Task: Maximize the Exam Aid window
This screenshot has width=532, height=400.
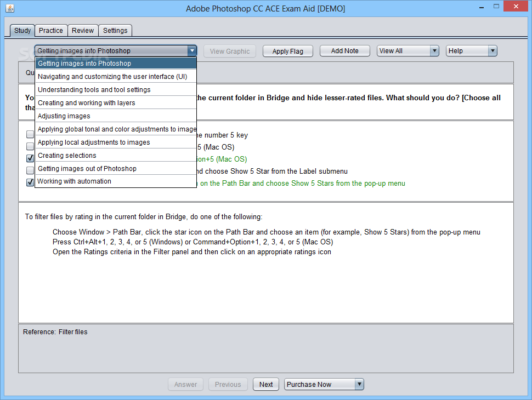Action: tap(496, 7)
